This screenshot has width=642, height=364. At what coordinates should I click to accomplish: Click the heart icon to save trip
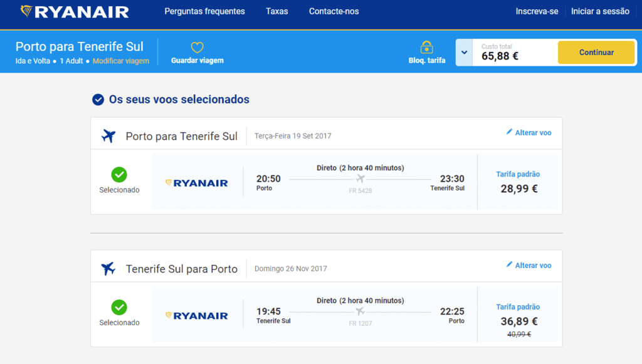[x=197, y=48]
